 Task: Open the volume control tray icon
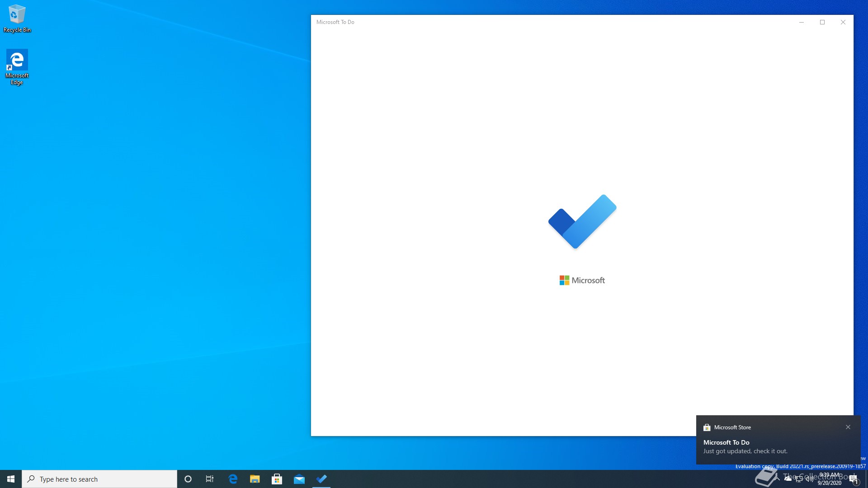point(810,479)
